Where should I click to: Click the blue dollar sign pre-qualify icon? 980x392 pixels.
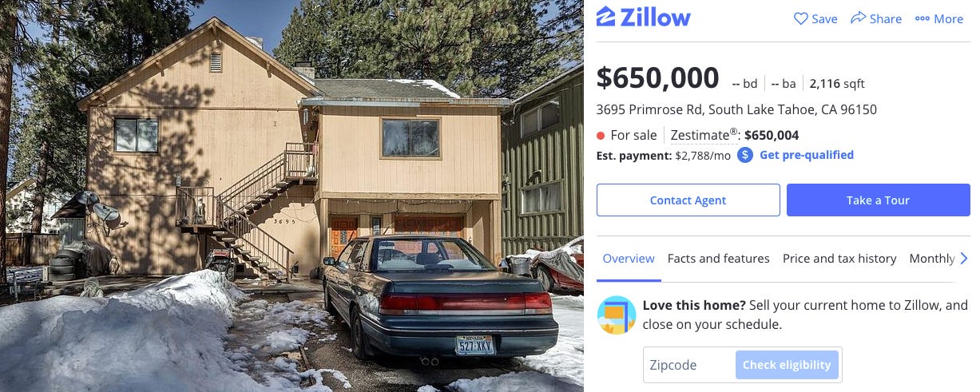pyautogui.click(x=745, y=155)
